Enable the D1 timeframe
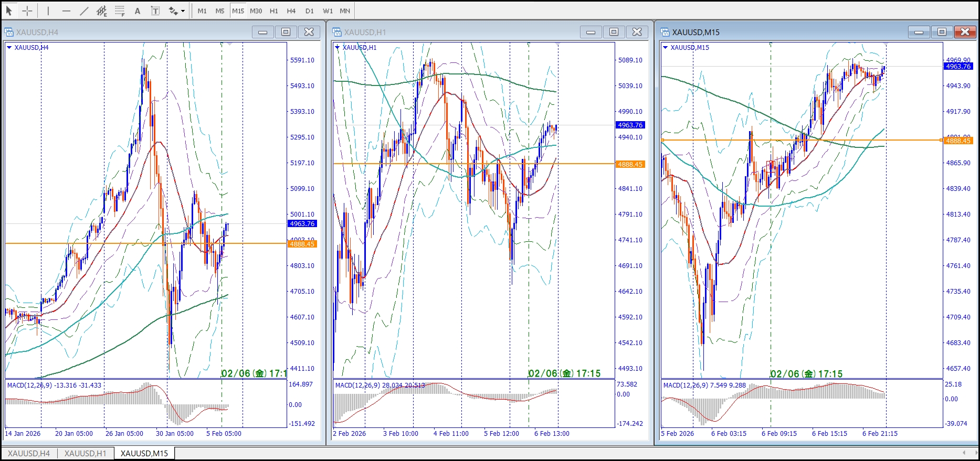 [x=309, y=10]
